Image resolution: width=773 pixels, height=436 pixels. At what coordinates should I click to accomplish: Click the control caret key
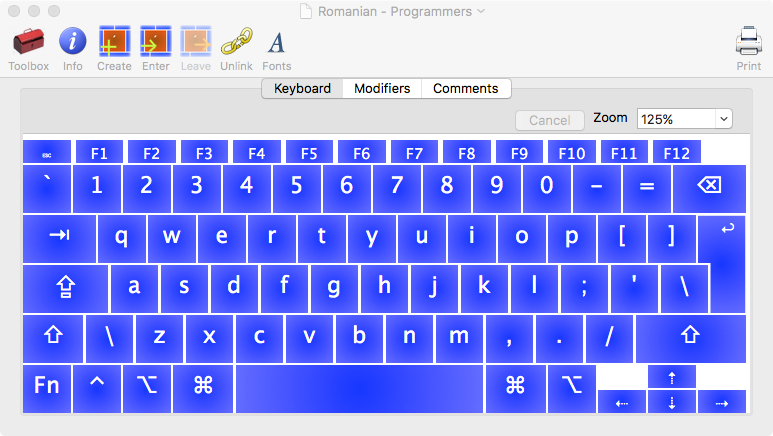[x=97, y=389]
